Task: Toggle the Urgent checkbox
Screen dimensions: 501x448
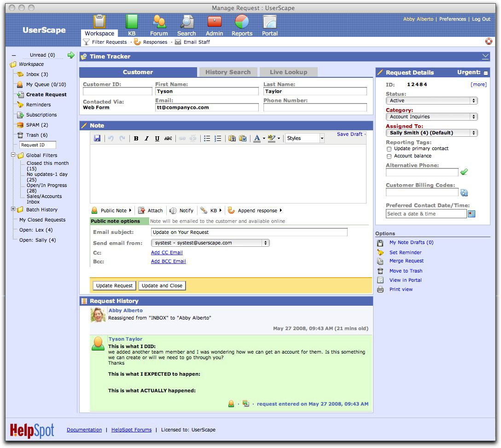Action: [486, 73]
